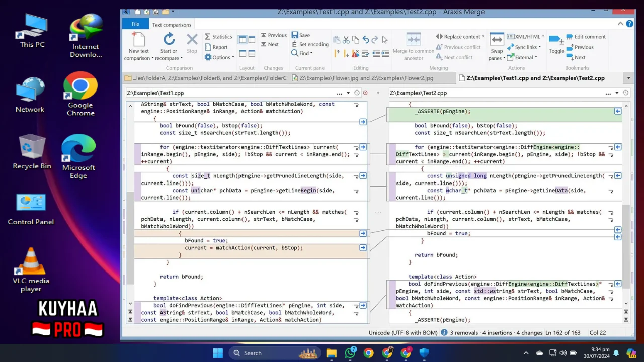644x362 pixels.
Task: Collapse the ribbon with the chevron
Action: pos(620,24)
